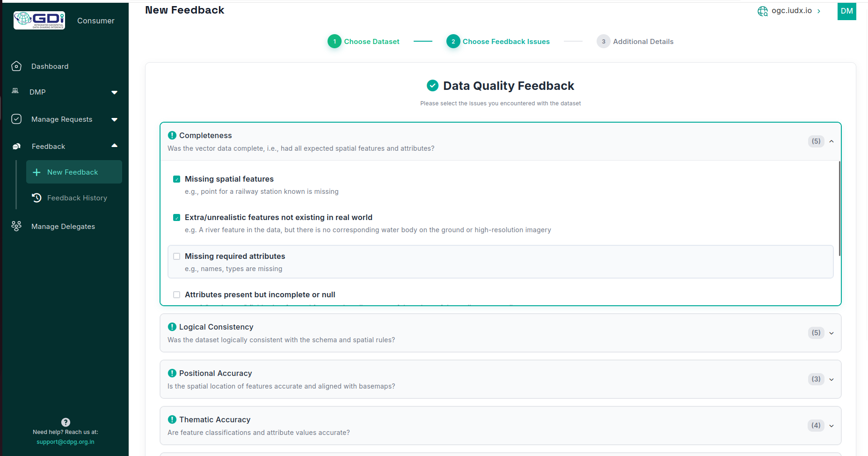The width and height of the screenshot is (868, 456).
Task: Click the GDI logo in sidebar
Action: (39, 21)
